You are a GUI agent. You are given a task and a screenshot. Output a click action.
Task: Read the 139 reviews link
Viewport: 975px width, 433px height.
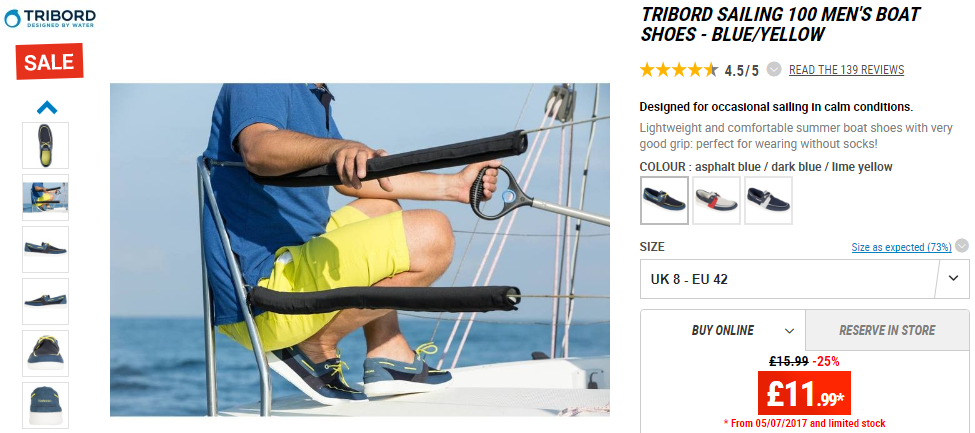[x=846, y=70]
